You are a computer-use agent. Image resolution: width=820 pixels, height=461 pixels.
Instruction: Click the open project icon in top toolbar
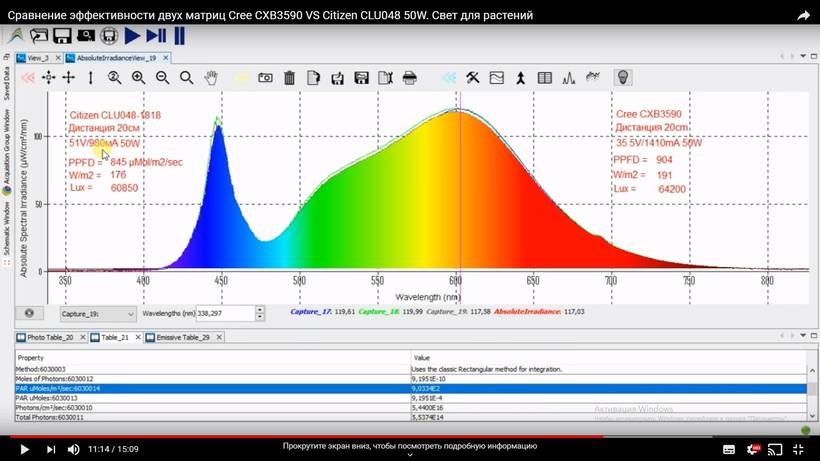point(38,36)
